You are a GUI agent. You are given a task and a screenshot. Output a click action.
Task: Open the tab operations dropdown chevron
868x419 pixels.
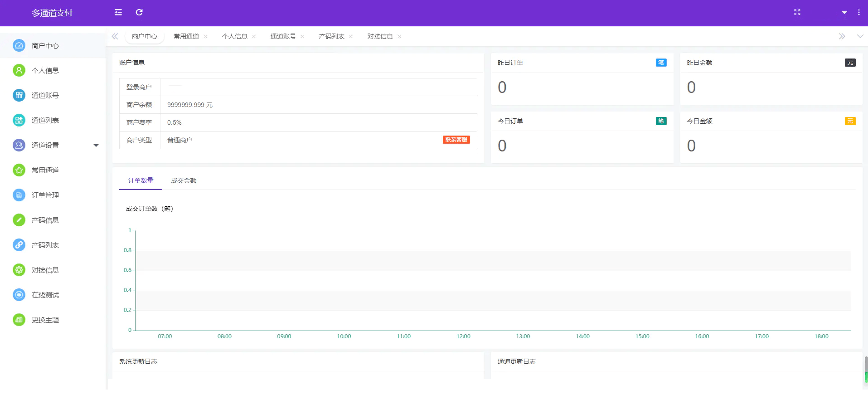pyautogui.click(x=860, y=36)
